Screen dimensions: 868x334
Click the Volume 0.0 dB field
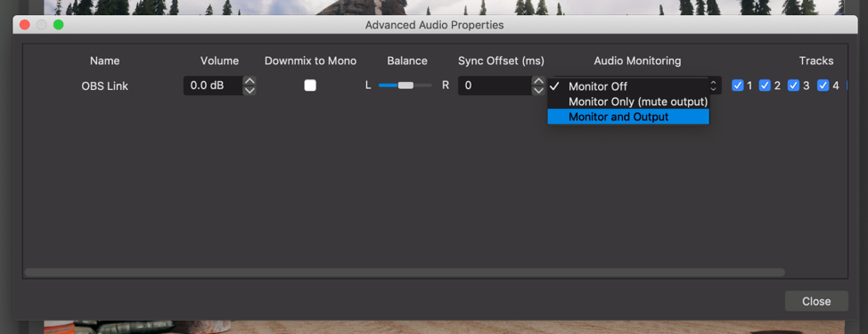(214, 86)
